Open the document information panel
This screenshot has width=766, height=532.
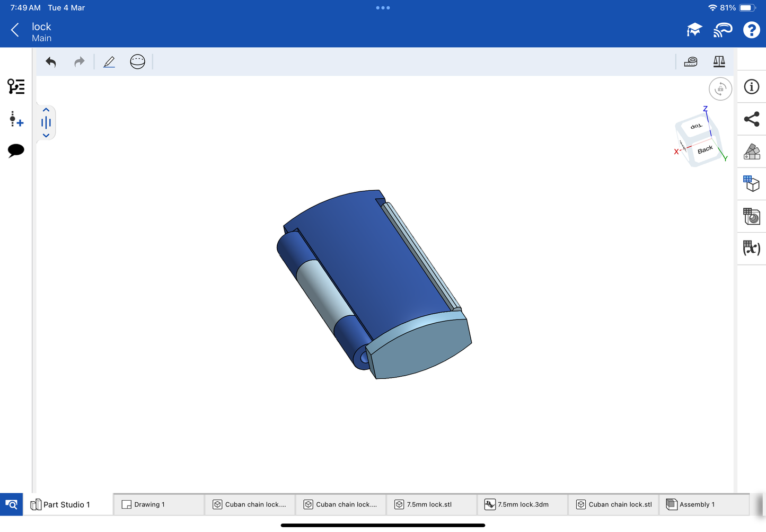[x=751, y=87]
